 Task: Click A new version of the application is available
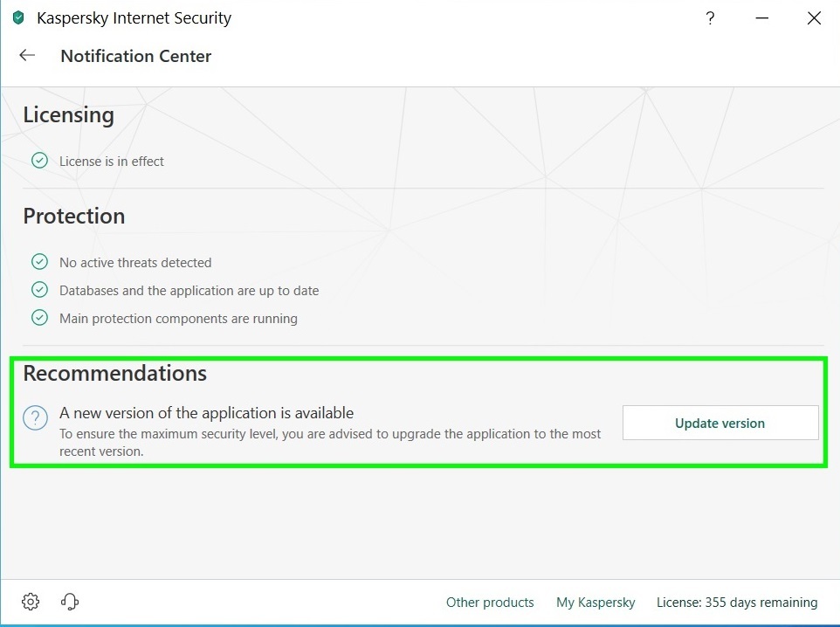[206, 413]
